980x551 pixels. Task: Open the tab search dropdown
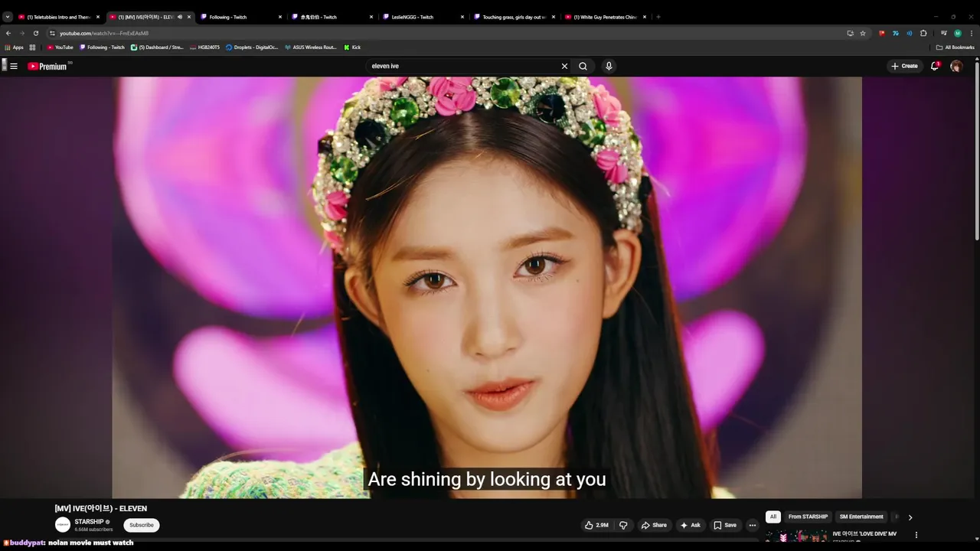tap(8, 17)
